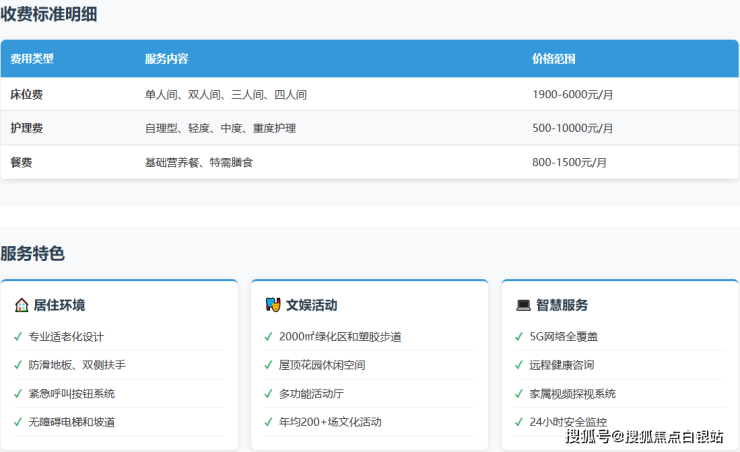The height and width of the screenshot is (452, 740).
Task: Click the checkmark beside 屋顶花园休闲空间
Action: (x=268, y=365)
